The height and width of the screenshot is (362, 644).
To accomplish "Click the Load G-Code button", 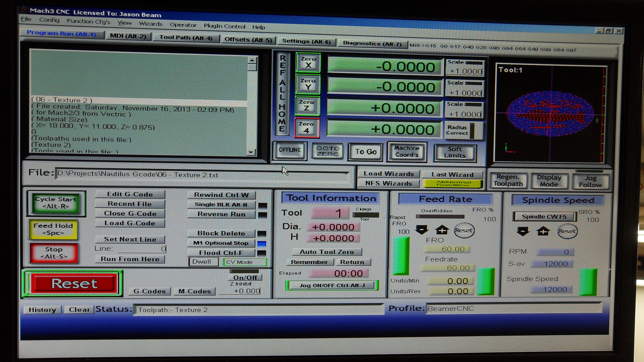I will pyautogui.click(x=130, y=223).
